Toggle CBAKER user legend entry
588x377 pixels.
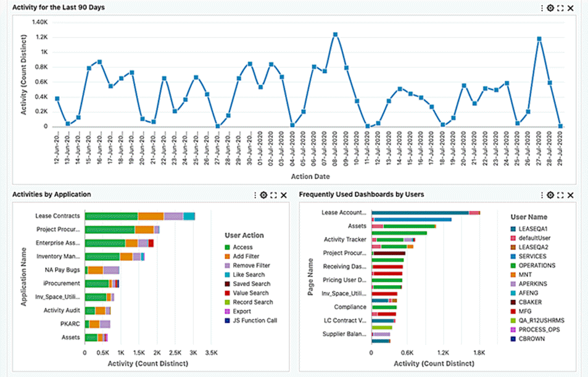pyautogui.click(x=526, y=302)
